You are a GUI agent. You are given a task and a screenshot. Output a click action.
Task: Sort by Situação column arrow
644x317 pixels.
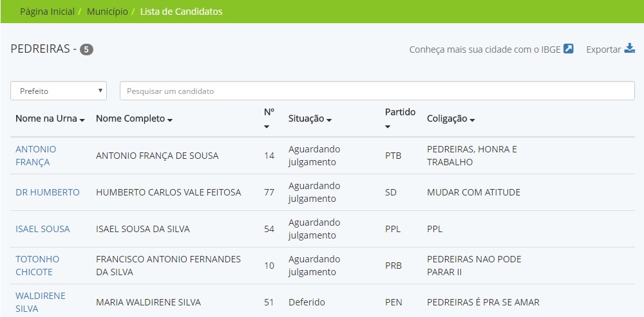coord(329,120)
